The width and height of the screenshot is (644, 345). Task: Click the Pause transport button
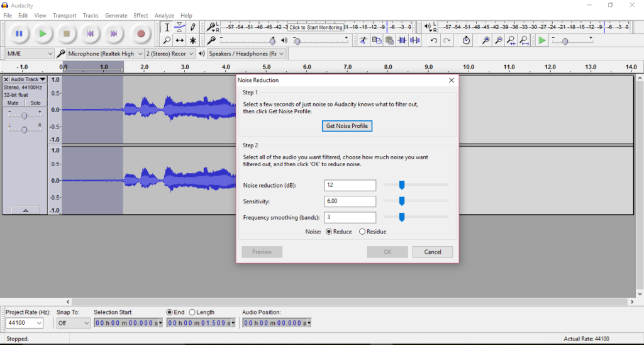[19, 34]
